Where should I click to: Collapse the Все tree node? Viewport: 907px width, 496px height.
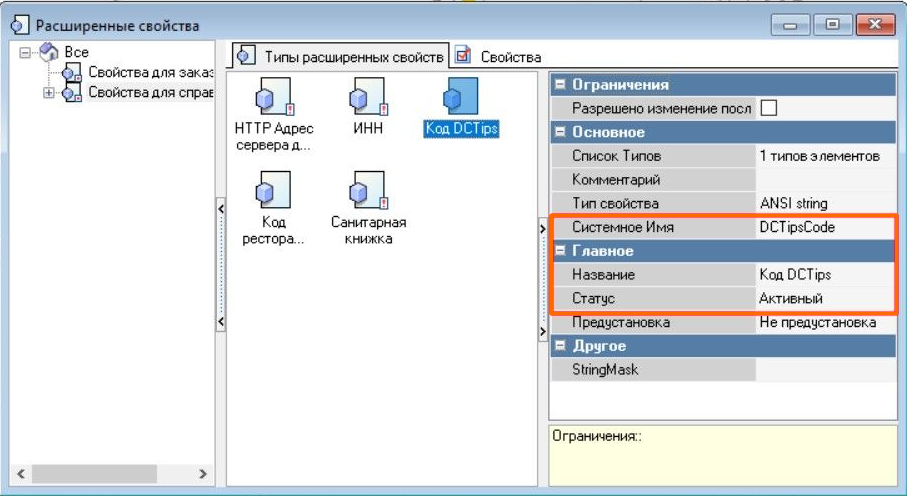coord(26,52)
